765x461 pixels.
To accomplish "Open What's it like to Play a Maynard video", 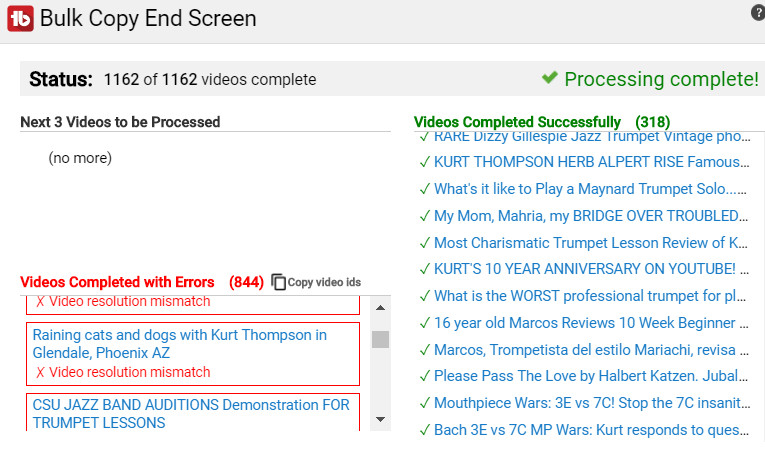I will [x=590, y=189].
